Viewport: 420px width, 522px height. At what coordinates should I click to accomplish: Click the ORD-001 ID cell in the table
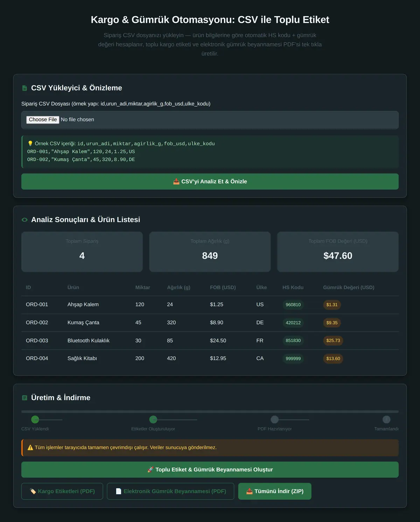(x=37, y=304)
